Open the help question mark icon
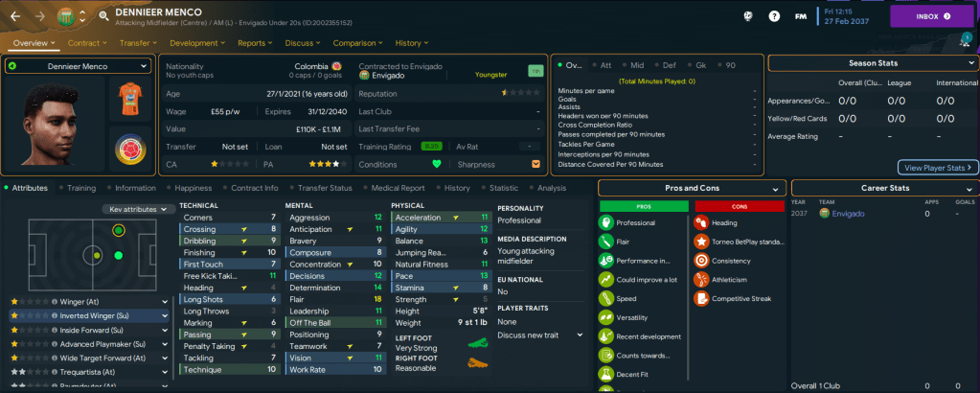Viewport: 980px width, 393px height. (x=774, y=16)
